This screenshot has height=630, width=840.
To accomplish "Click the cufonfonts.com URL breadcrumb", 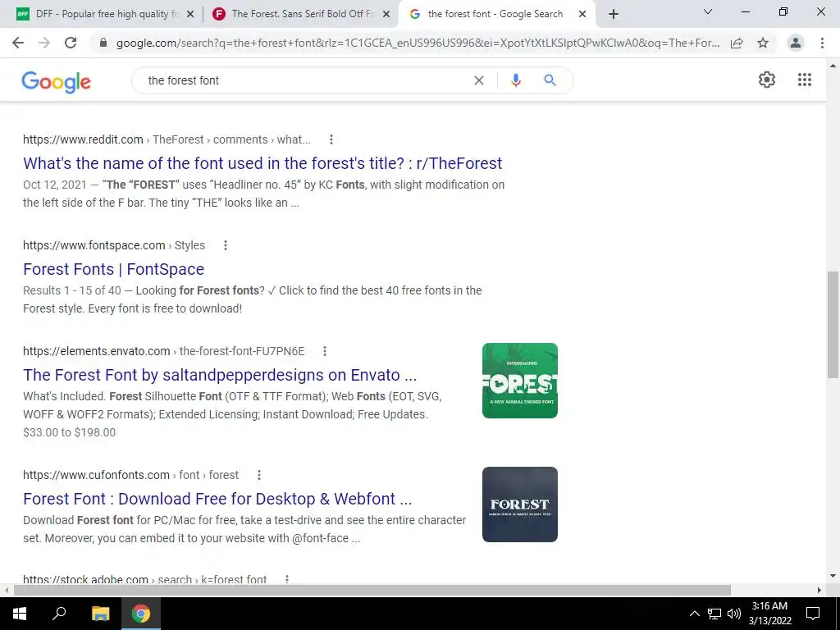I will click(130, 475).
